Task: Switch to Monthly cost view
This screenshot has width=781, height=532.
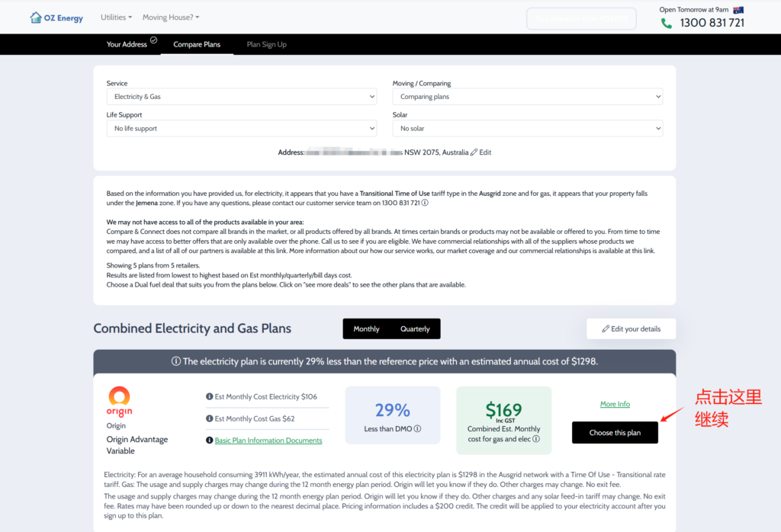Action: (366, 329)
